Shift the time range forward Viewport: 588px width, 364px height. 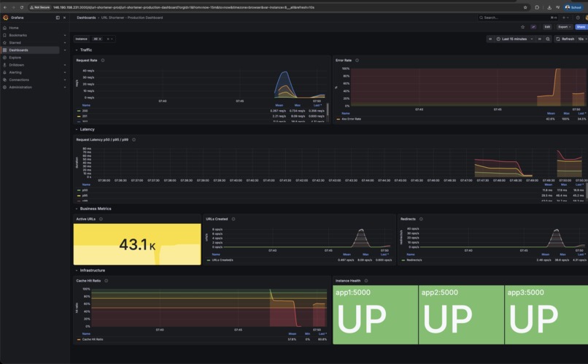point(540,39)
